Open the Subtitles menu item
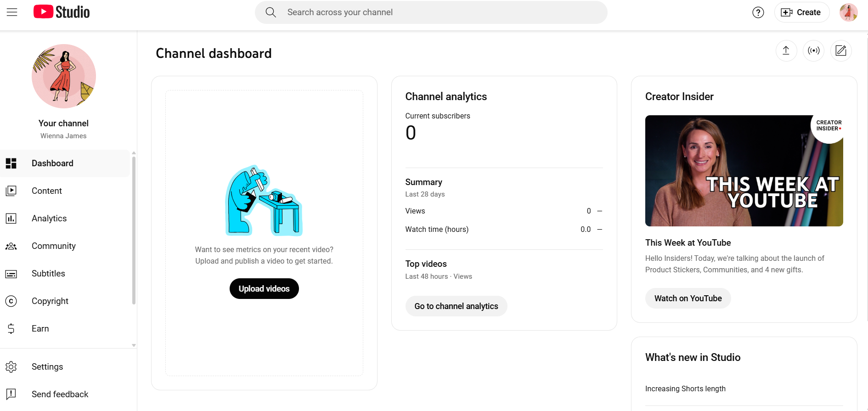The width and height of the screenshot is (868, 411). coord(65,274)
